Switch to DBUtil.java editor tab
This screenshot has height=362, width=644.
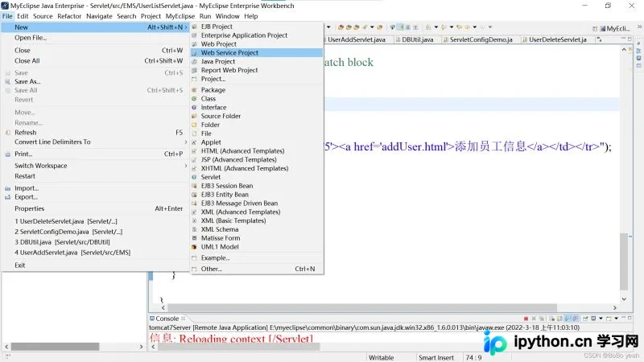415,39
